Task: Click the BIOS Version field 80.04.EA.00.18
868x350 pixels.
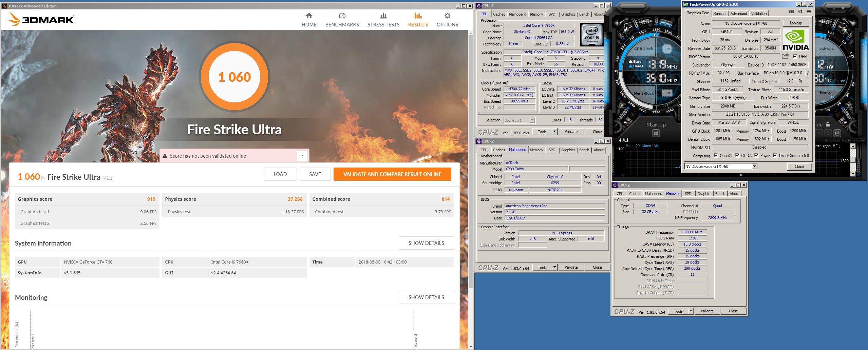Action: tap(746, 56)
